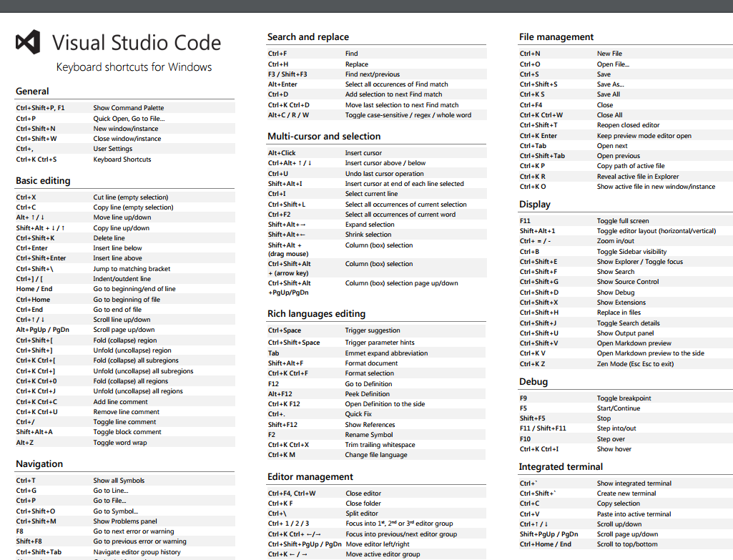Click the 'Navigation' section heading
The height and width of the screenshot is (560, 733).
click(x=39, y=463)
